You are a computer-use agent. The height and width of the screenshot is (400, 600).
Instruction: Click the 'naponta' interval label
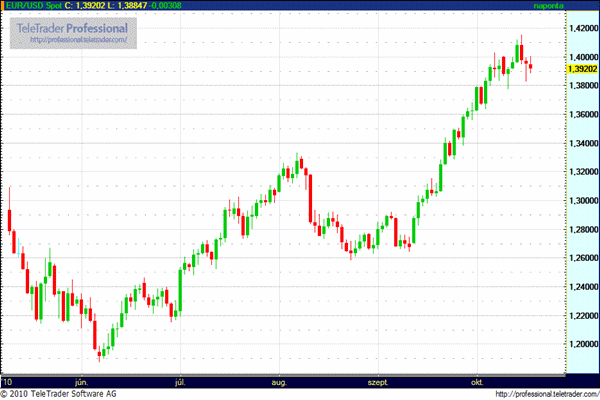[x=578, y=6]
